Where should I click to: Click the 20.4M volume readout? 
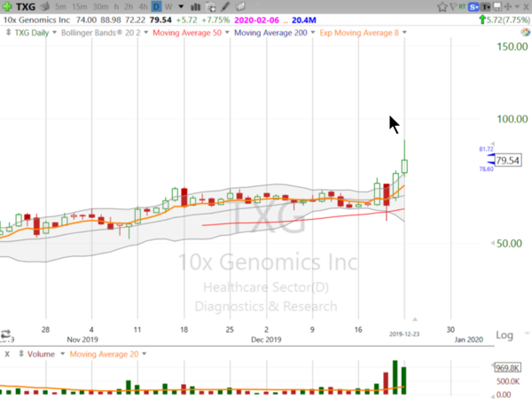(303, 20)
